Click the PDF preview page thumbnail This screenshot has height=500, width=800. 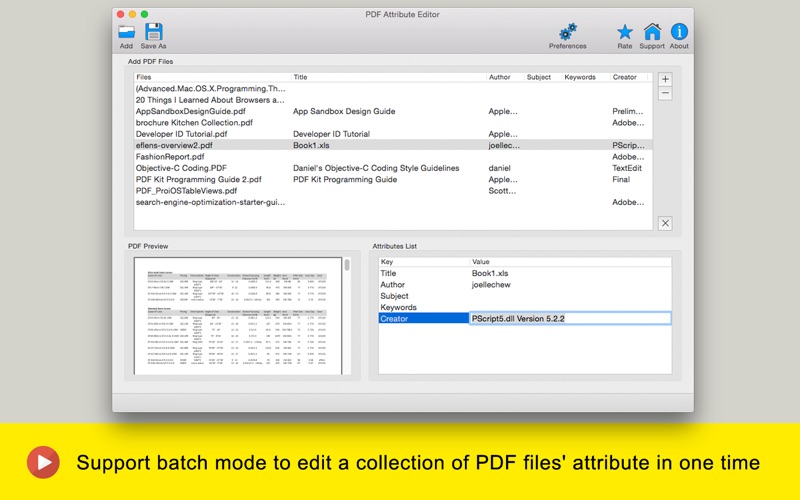(238, 316)
